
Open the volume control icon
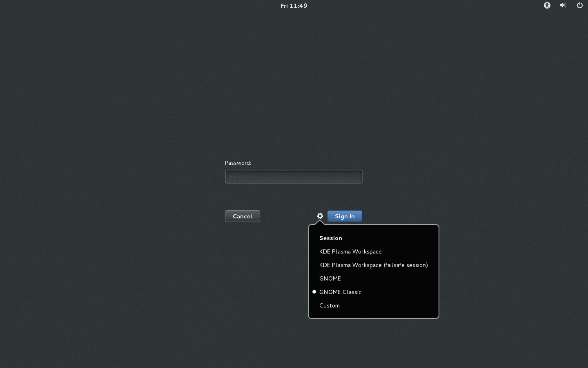(563, 5)
